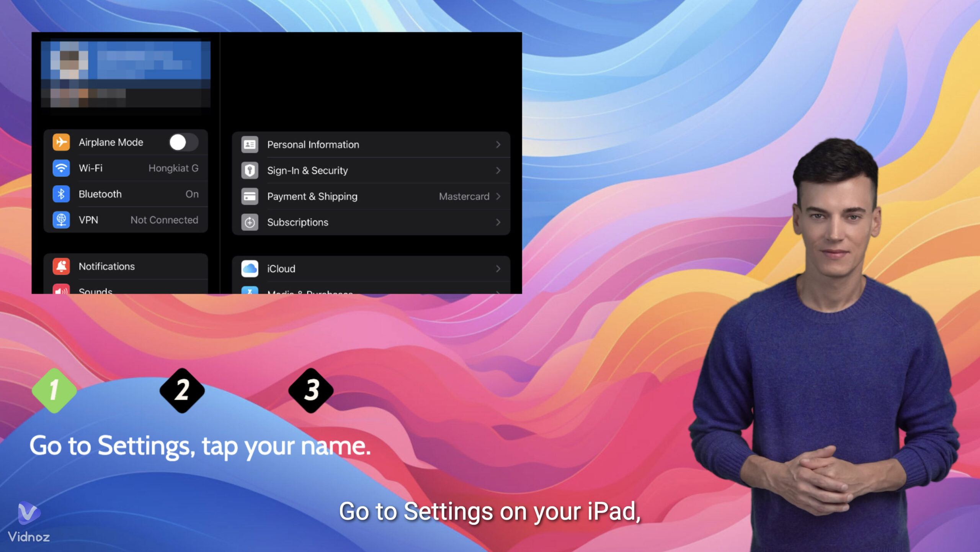
Task: Tap the Bluetooth settings icon
Action: 62,194
